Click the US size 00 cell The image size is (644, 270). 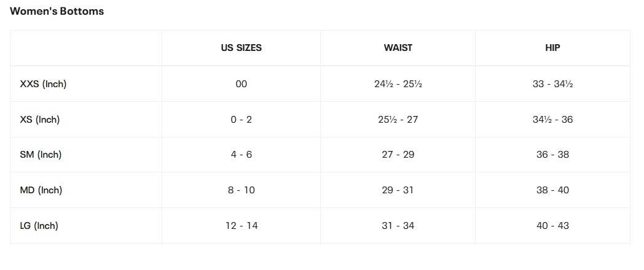click(241, 84)
